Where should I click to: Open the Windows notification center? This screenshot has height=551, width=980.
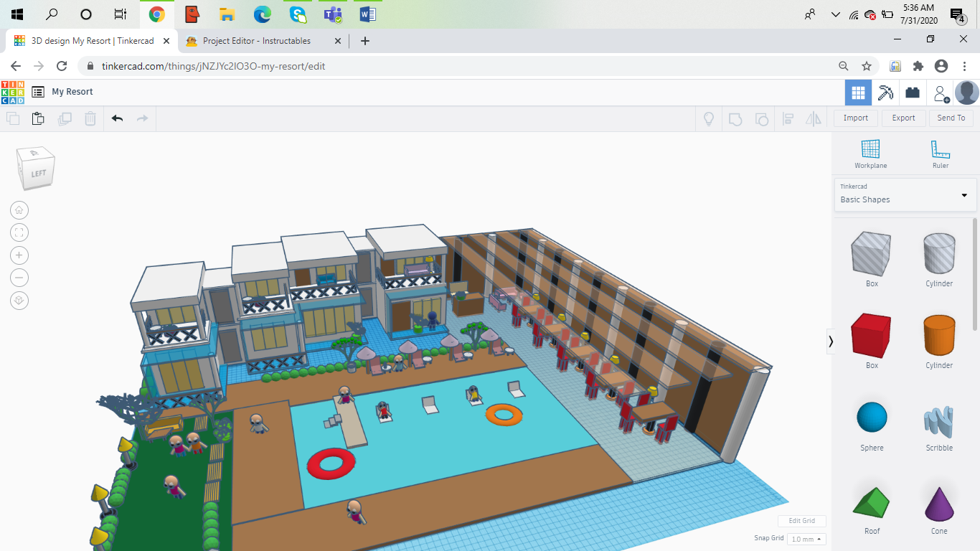point(958,15)
